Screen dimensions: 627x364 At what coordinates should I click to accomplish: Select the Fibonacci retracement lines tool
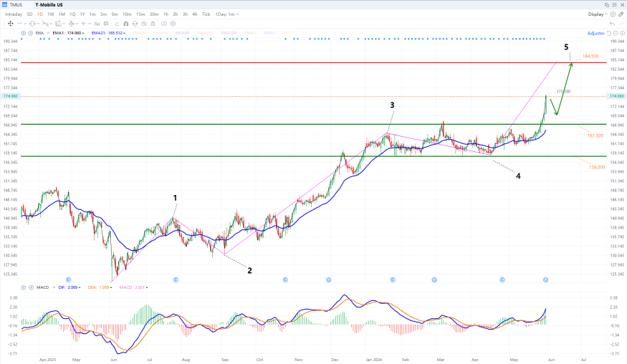click(58, 24)
